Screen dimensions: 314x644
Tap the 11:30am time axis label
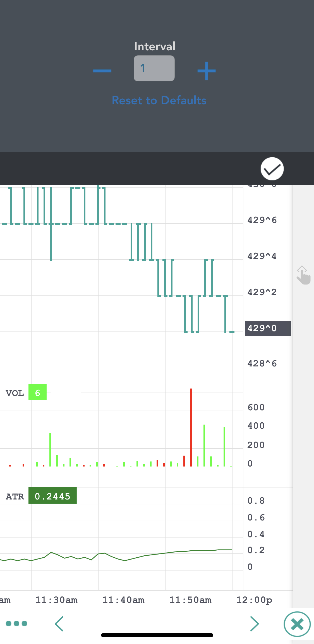[x=56, y=600]
